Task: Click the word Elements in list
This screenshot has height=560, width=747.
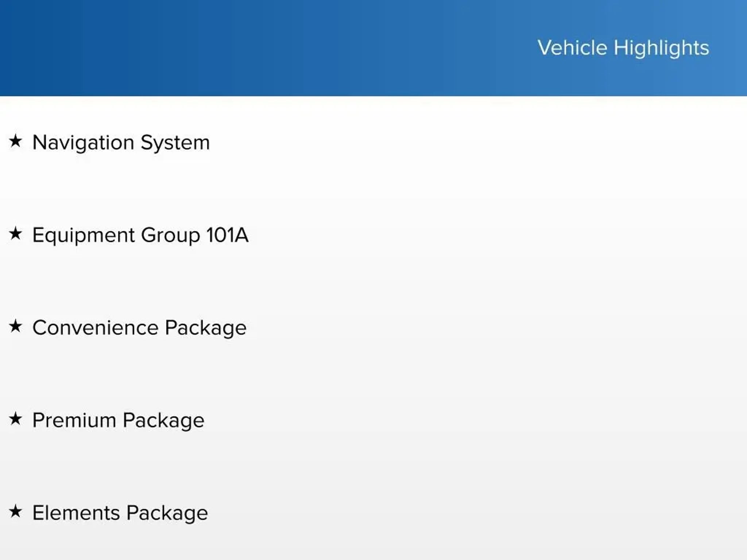Action: pos(76,513)
